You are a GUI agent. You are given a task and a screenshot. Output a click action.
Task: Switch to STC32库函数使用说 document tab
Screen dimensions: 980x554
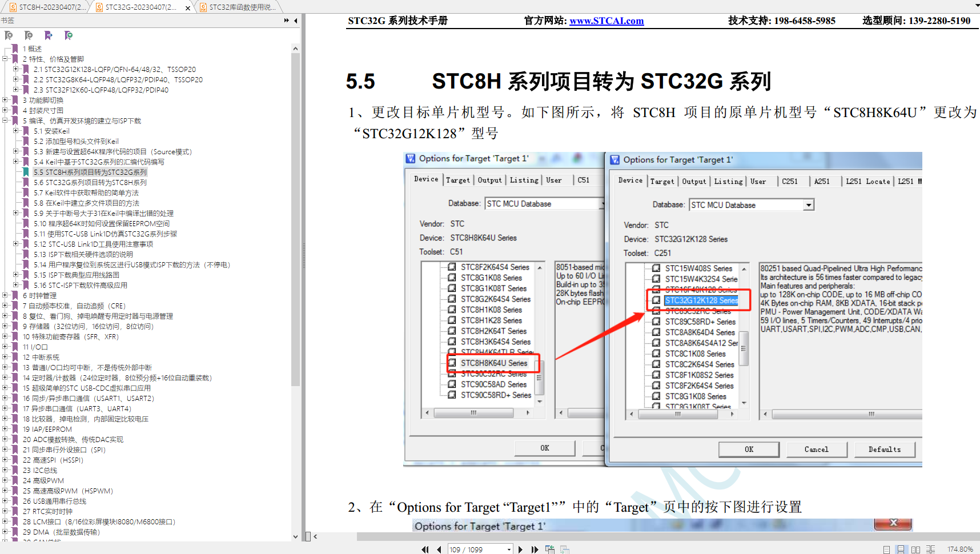239,7
